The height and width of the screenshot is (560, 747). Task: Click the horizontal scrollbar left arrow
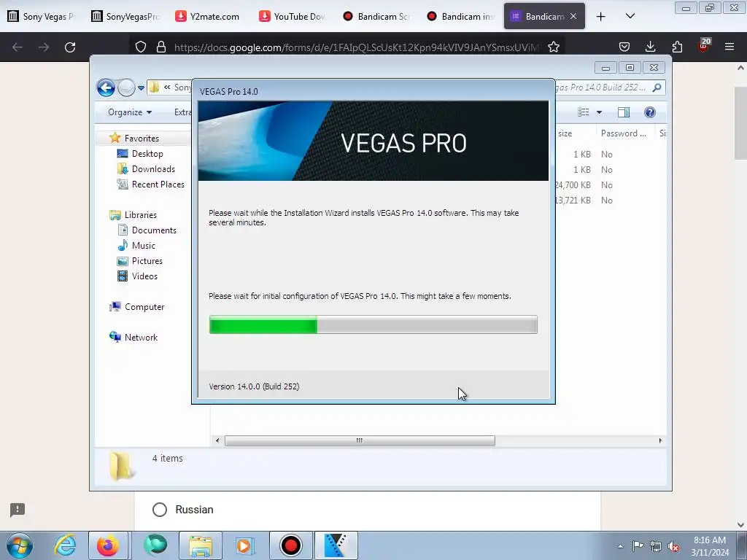click(x=217, y=441)
